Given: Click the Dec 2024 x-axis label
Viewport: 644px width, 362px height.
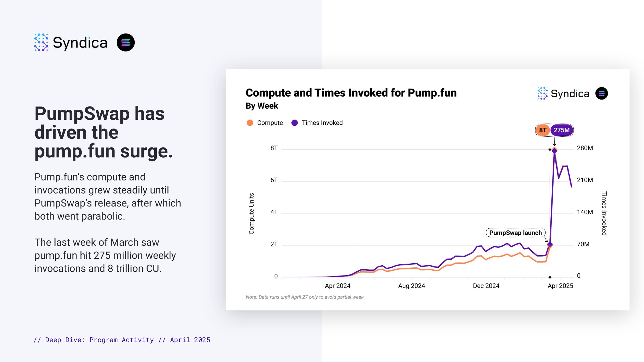Looking at the screenshot, I should [x=486, y=286].
